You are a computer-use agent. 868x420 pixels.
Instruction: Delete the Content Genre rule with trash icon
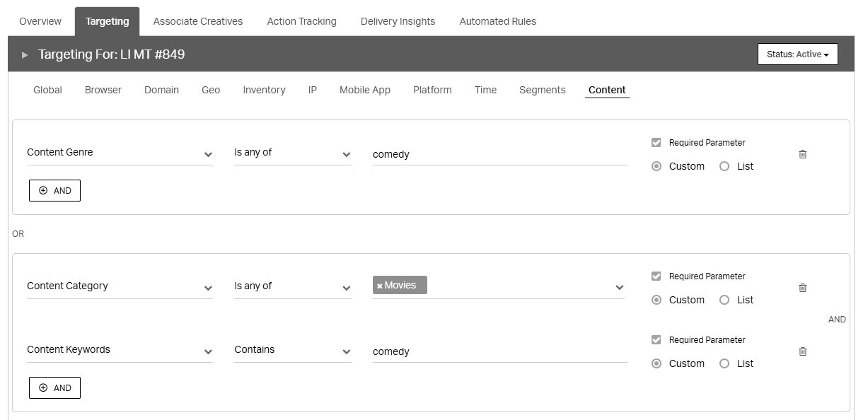tap(802, 154)
